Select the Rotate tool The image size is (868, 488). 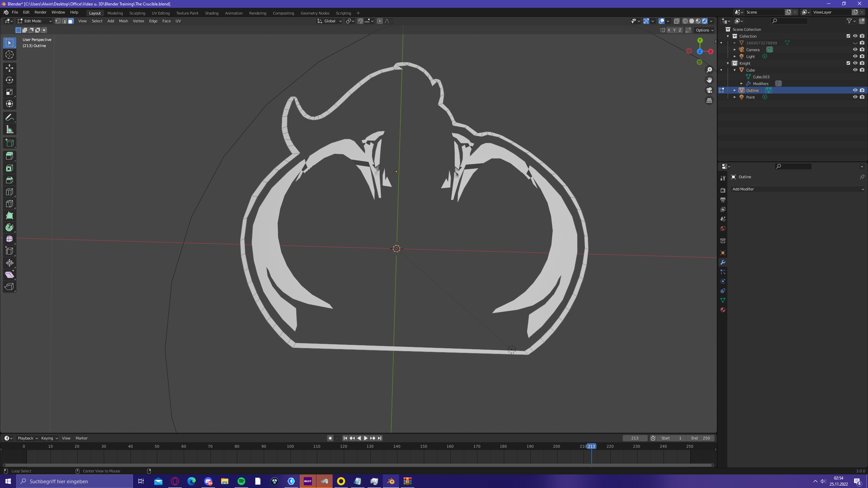(x=9, y=80)
